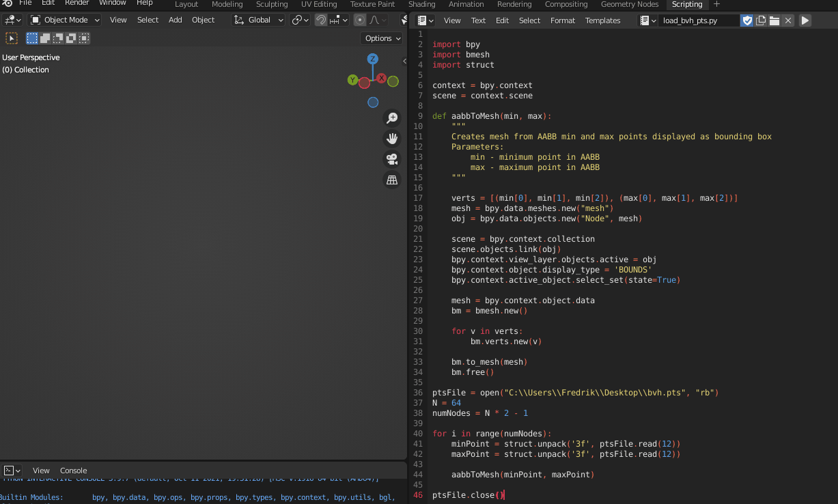Click the Z axis on the navigation gizmo
Screen dimensions: 838x504
coord(373,59)
